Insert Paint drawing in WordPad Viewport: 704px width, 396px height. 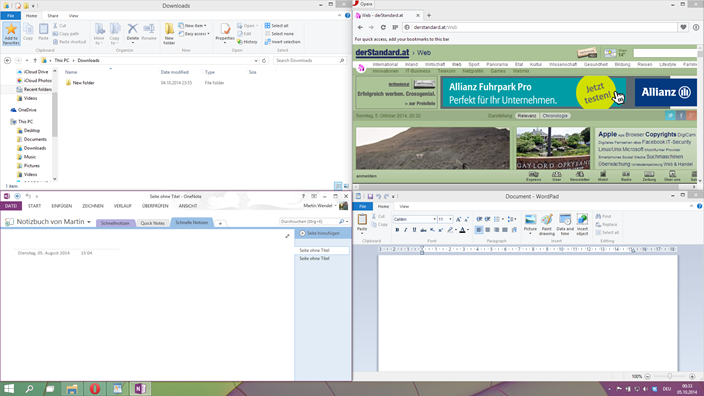[546, 224]
